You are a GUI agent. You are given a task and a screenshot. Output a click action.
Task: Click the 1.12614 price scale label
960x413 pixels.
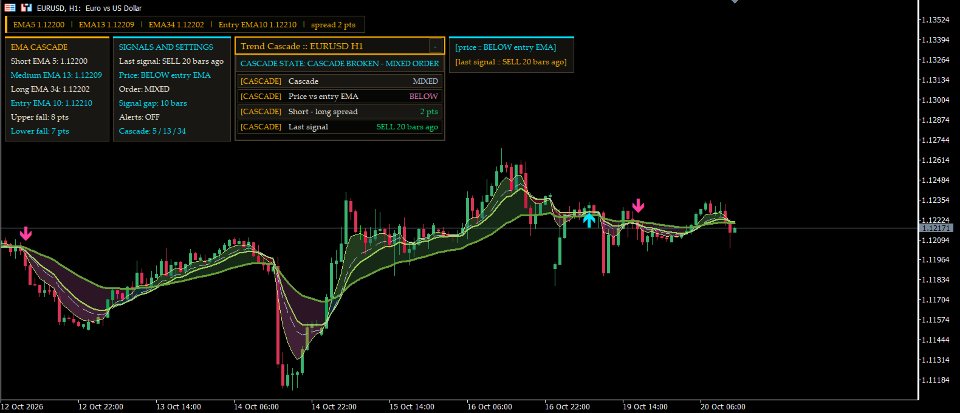pyautogui.click(x=935, y=160)
